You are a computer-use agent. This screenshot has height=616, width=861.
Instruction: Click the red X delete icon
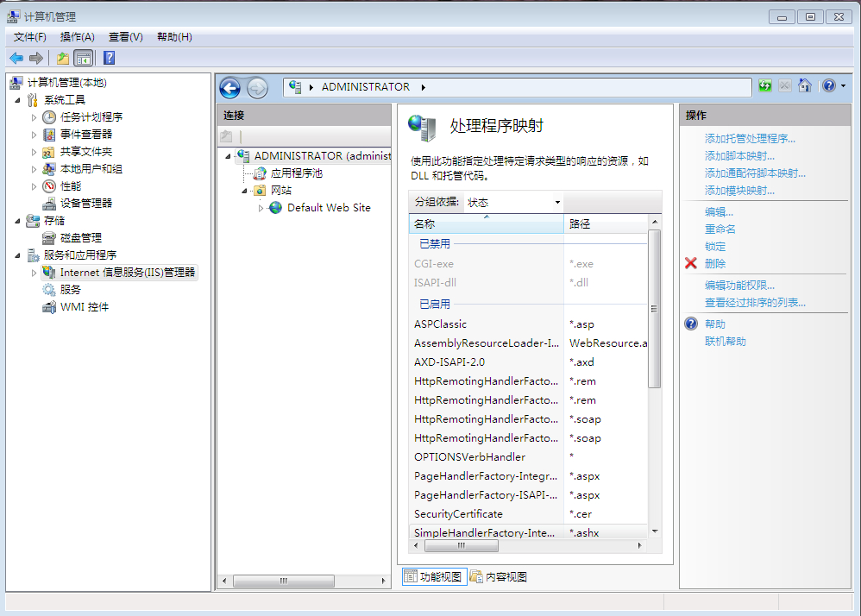click(x=691, y=263)
